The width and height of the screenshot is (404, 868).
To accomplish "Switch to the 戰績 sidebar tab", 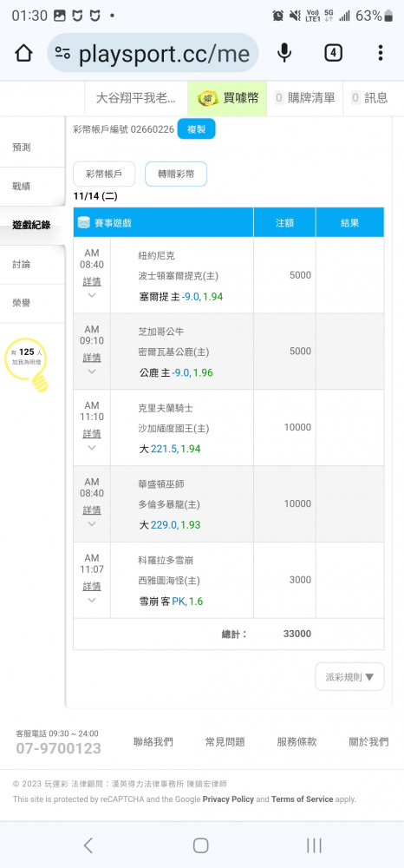I will point(32,187).
